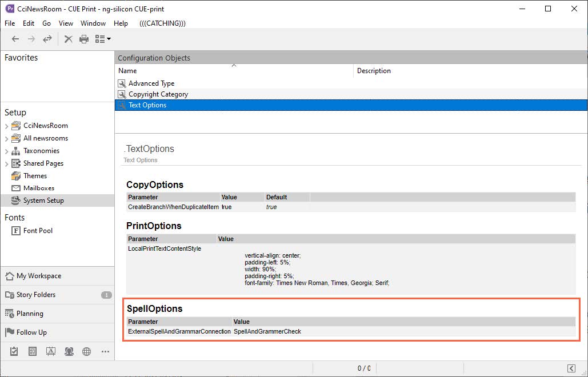Expand the Shared Pages tree node

(7, 163)
